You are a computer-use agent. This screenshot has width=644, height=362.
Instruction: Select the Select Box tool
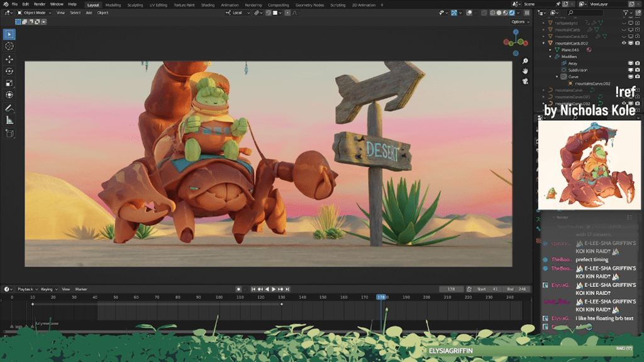pos(9,35)
